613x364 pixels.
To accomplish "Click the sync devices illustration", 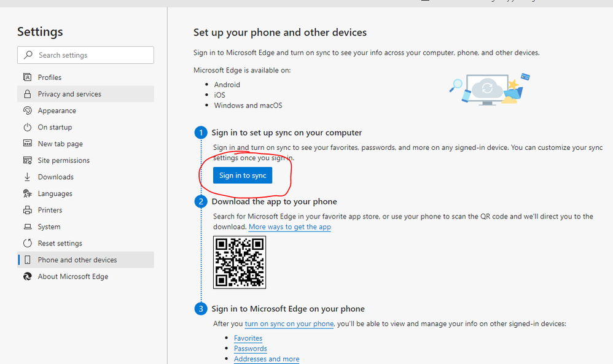I will pyautogui.click(x=490, y=89).
